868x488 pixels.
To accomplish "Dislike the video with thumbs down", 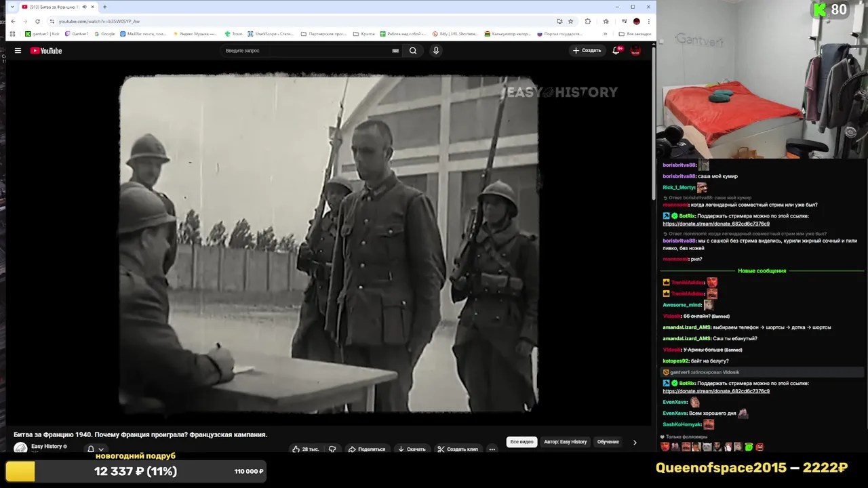I will click(x=332, y=449).
